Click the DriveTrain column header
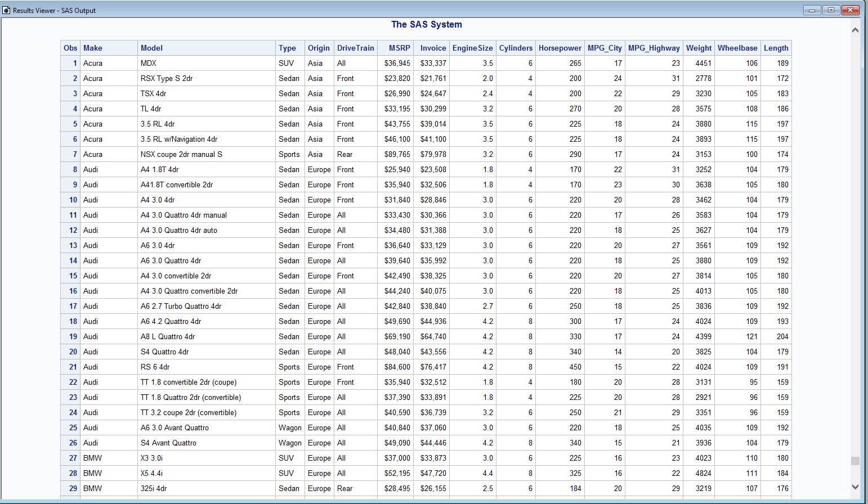The width and height of the screenshot is (868, 504). [x=355, y=48]
